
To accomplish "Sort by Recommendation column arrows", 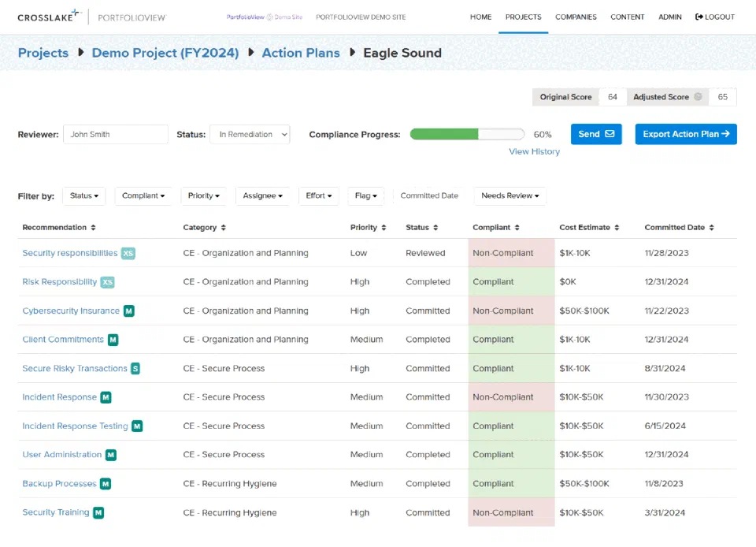I will (93, 227).
